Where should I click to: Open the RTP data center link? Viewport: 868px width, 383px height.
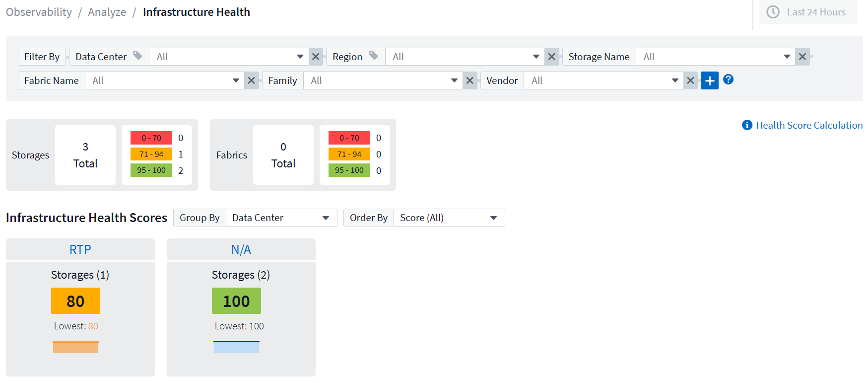tap(80, 249)
